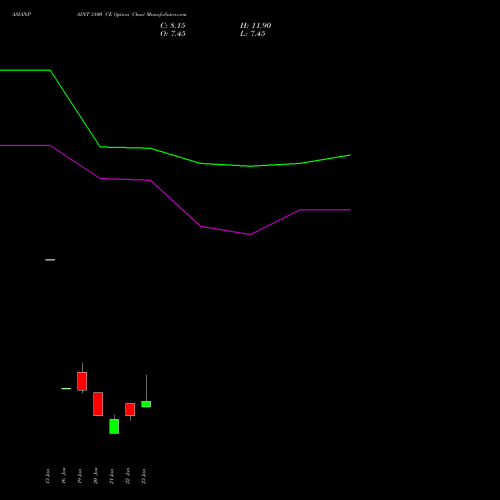Select the tall red candlestick above 20 Jun

point(98,404)
